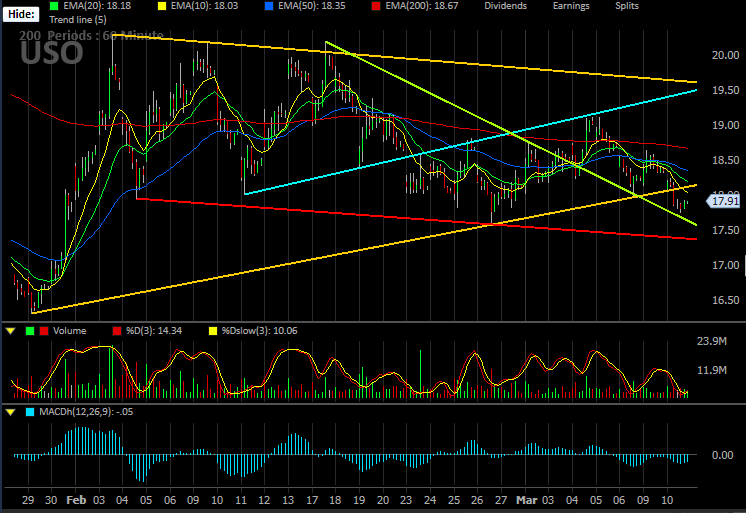The width and height of the screenshot is (746, 513).
Task: Click the 11.9M volume axis label
Action: click(x=712, y=370)
